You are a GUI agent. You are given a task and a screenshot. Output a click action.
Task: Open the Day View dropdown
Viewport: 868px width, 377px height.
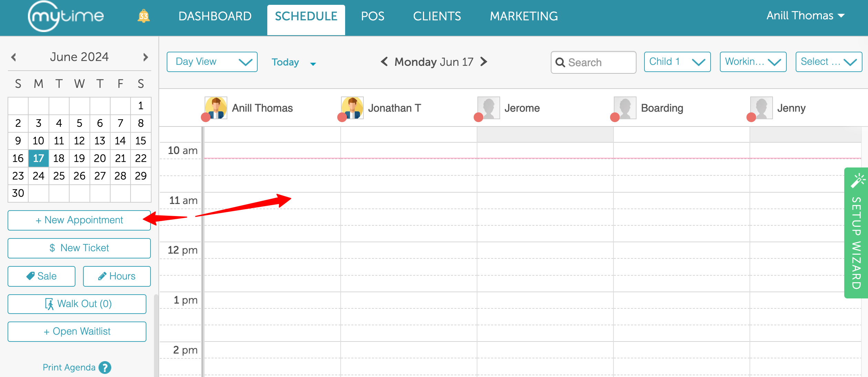[212, 62]
